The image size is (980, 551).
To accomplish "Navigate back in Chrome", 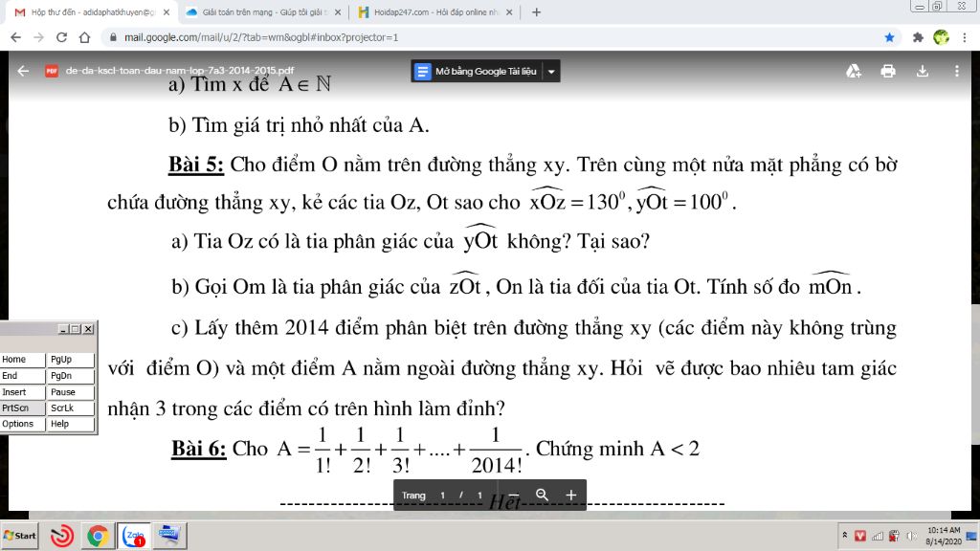I will [15, 37].
